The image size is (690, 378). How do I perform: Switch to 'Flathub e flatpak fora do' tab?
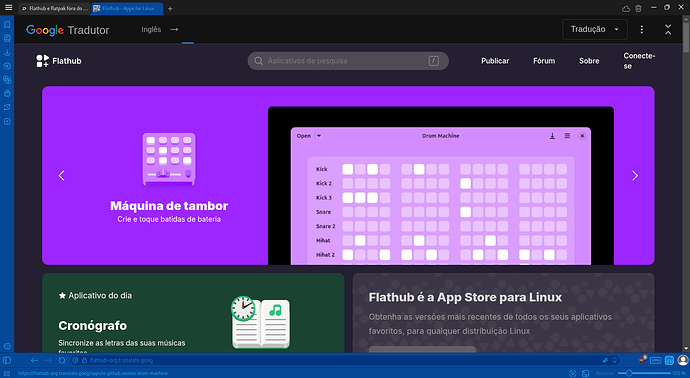(x=55, y=8)
